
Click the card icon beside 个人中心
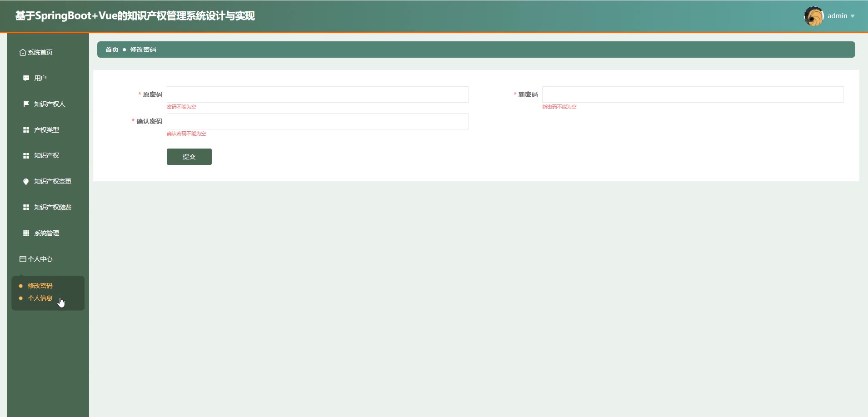(x=23, y=259)
